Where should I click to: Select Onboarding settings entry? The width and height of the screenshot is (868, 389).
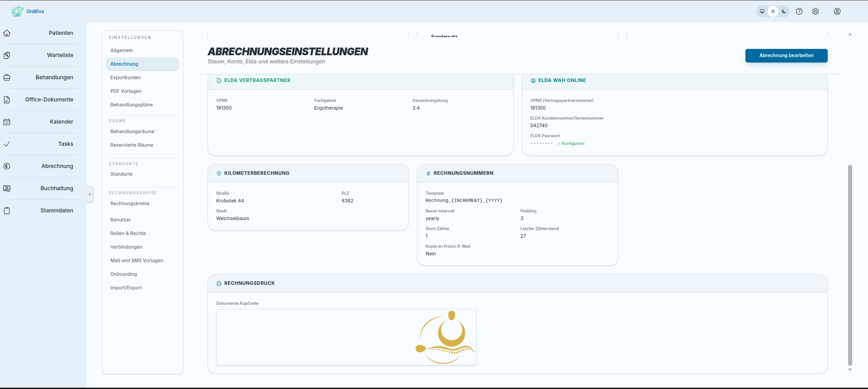point(142,274)
